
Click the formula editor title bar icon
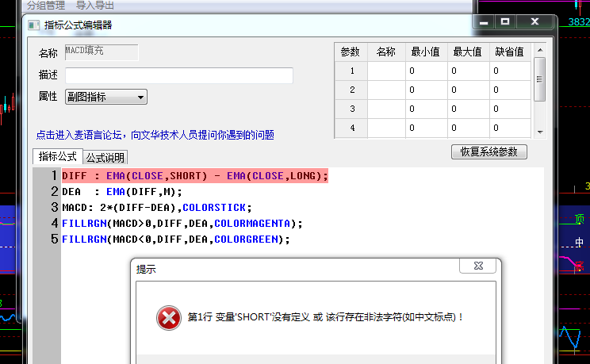pyautogui.click(x=33, y=25)
